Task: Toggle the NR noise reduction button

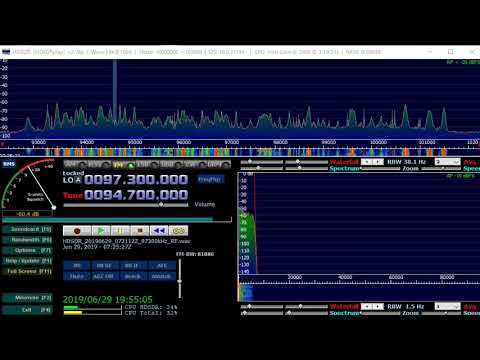Action: pos(77,266)
